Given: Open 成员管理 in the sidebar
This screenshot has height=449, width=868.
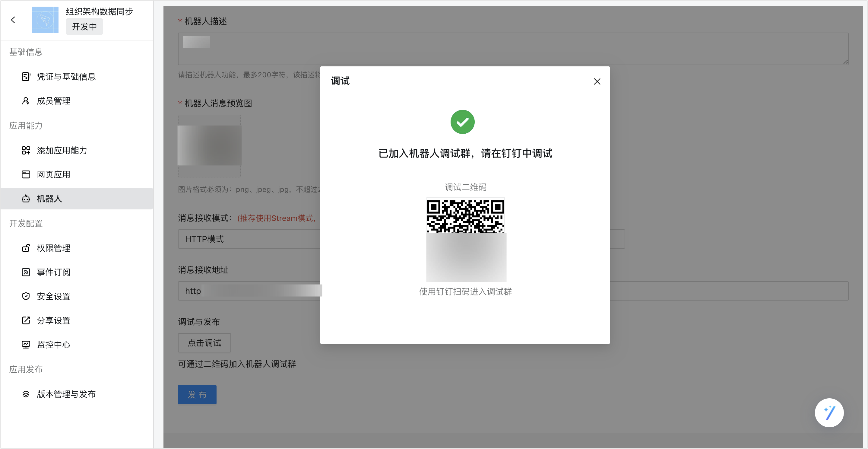Looking at the screenshot, I should point(77,101).
